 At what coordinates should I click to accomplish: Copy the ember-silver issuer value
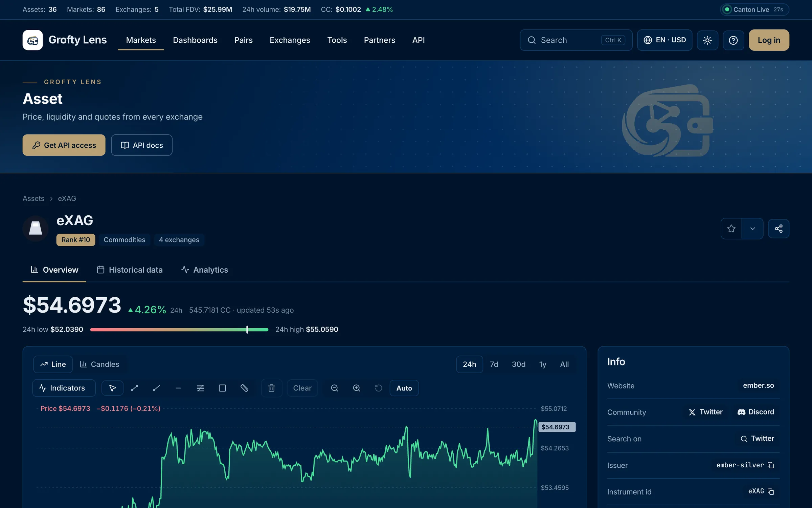(x=771, y=465)
